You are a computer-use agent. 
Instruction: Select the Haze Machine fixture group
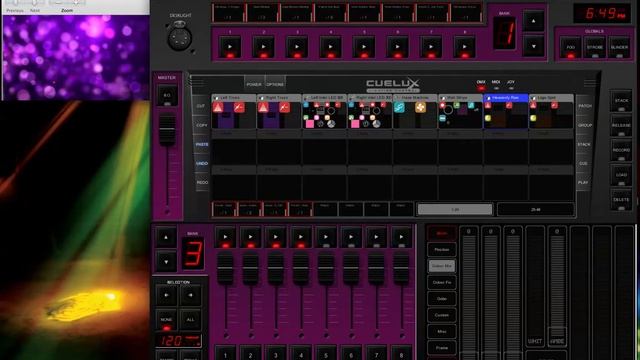[415, 112]
